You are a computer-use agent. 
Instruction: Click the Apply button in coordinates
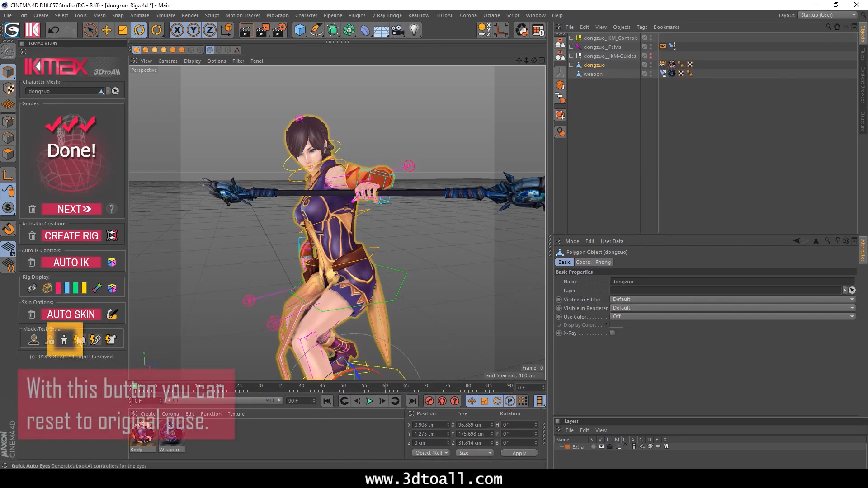[x=519, y=453]
